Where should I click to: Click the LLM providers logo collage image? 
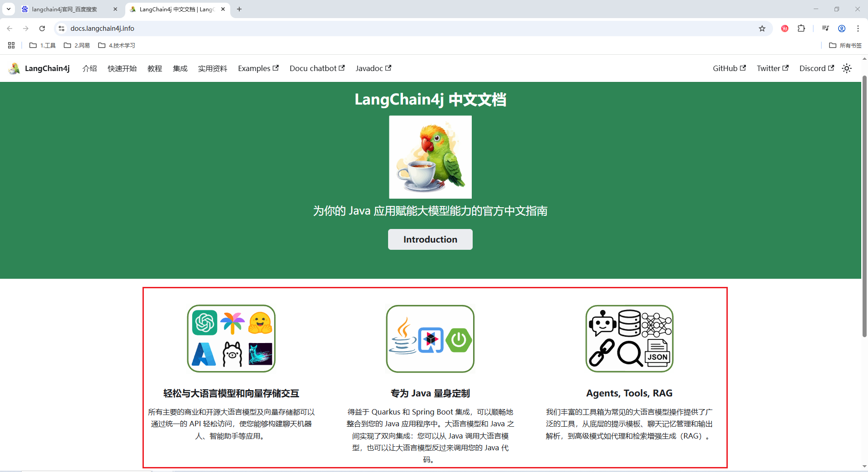pyautogui.click(x=231, y=339)
